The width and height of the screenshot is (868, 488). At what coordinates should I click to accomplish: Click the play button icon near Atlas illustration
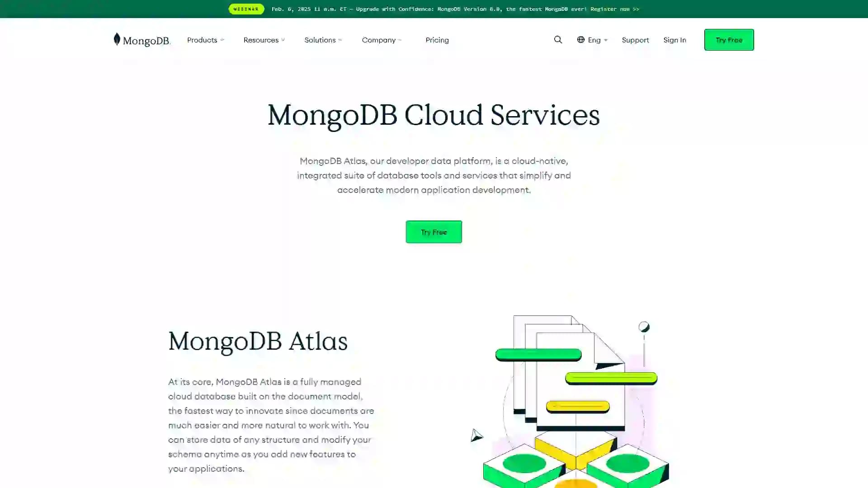[477, 436]
